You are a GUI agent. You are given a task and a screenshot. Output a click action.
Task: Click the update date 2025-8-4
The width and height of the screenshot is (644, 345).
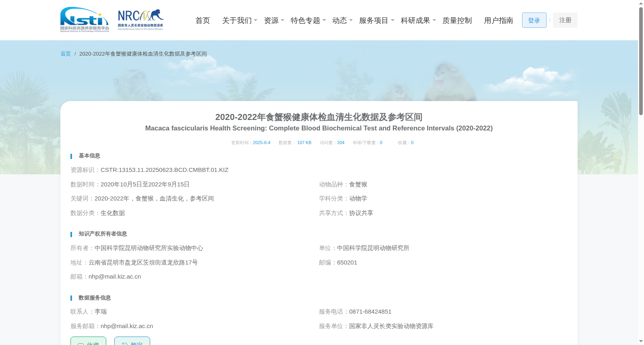pyautogui.click(x=262, y=143)
